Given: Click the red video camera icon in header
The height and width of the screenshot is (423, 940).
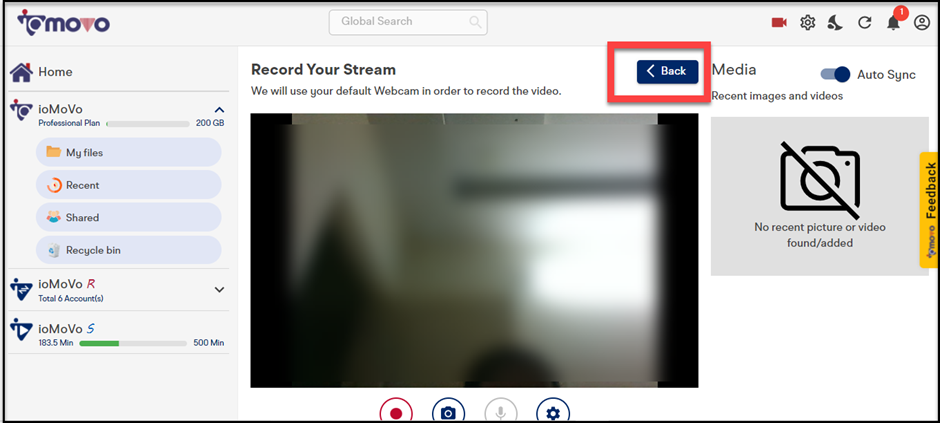Looking at the screenshot, I should (779, 22).
